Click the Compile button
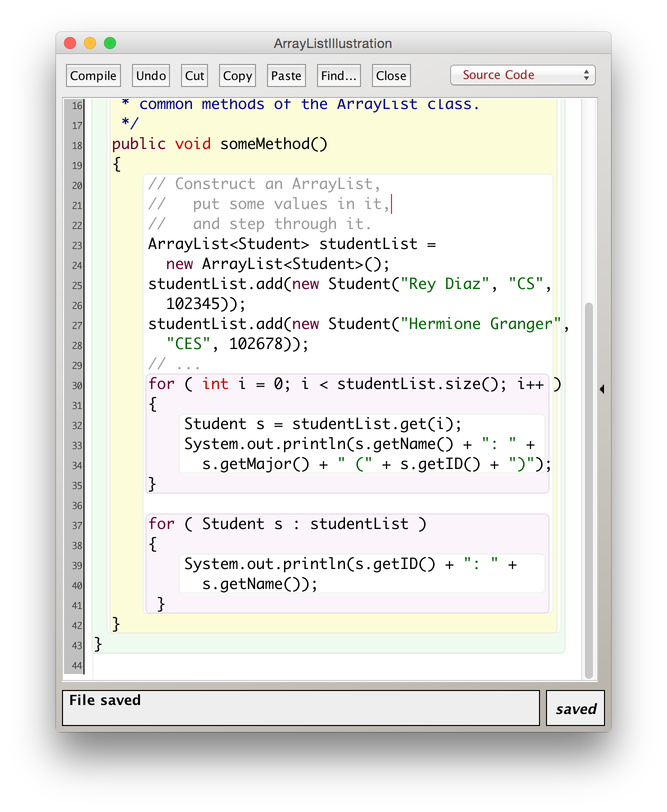The image size is (667, 812). coord(93,75)
